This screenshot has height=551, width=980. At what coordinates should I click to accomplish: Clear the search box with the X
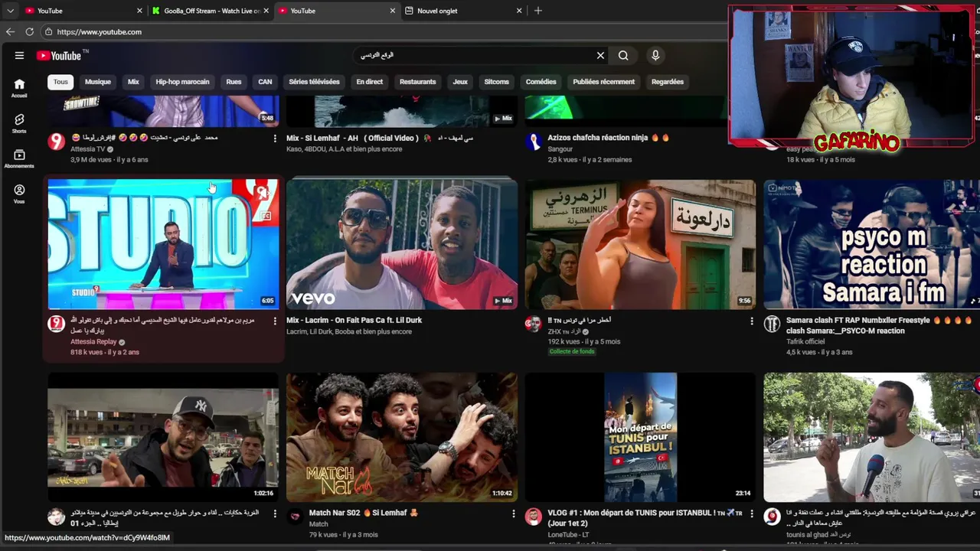click(600, 55)
